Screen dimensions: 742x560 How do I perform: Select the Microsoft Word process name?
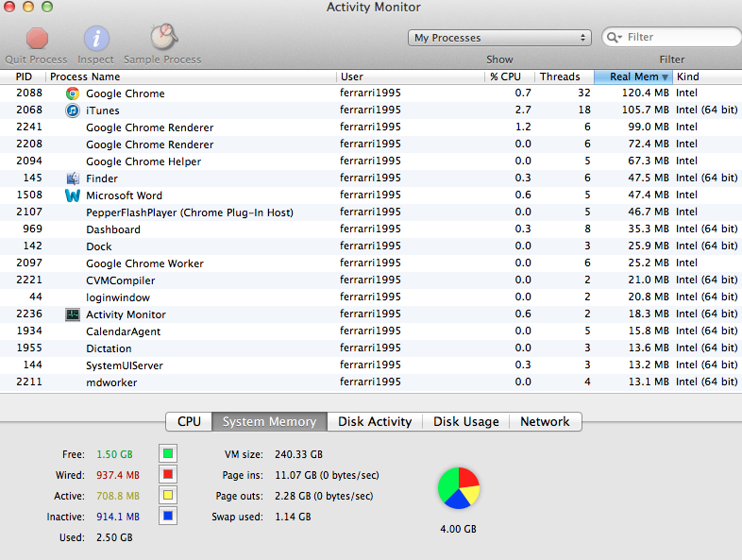pos(124,195)
